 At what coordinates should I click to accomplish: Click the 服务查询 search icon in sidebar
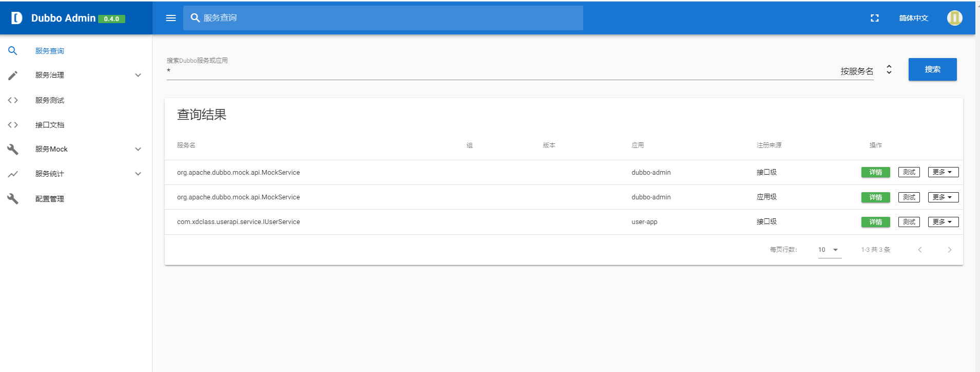(13, 51)
